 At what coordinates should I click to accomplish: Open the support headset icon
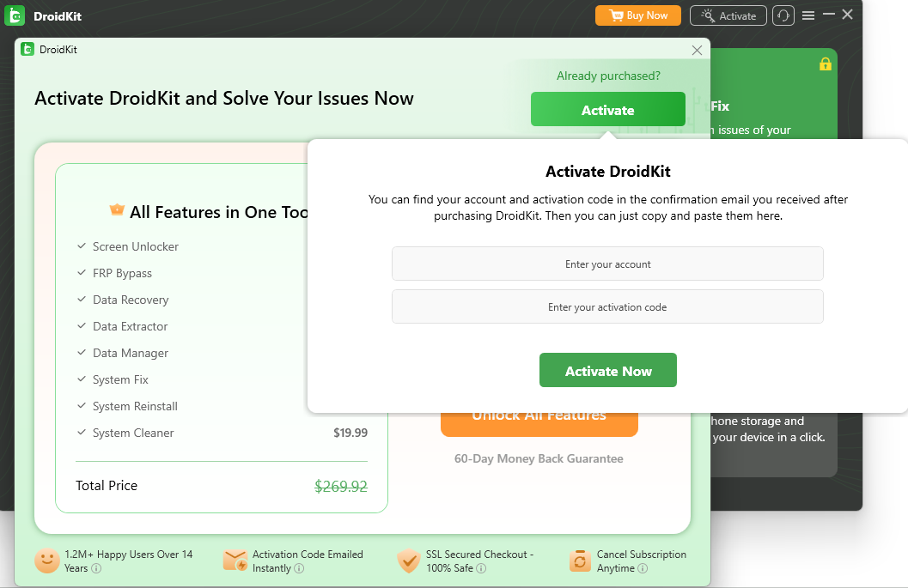click(783, 15)
